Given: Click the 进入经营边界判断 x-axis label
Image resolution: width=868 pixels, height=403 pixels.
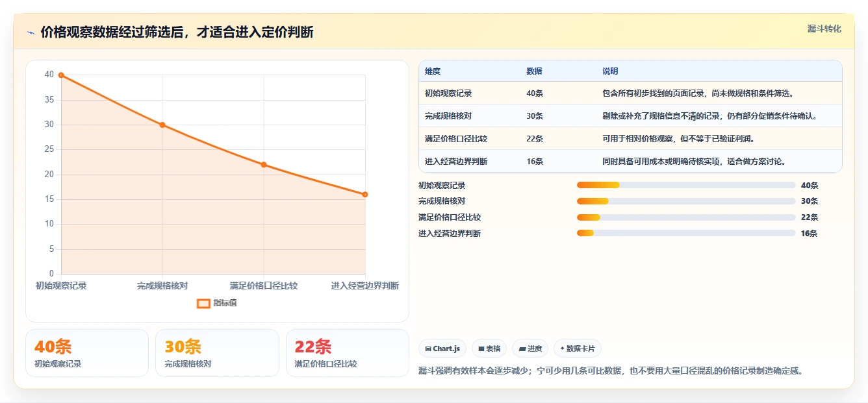Looking at the screenshot, I should [x=365, y=286].
